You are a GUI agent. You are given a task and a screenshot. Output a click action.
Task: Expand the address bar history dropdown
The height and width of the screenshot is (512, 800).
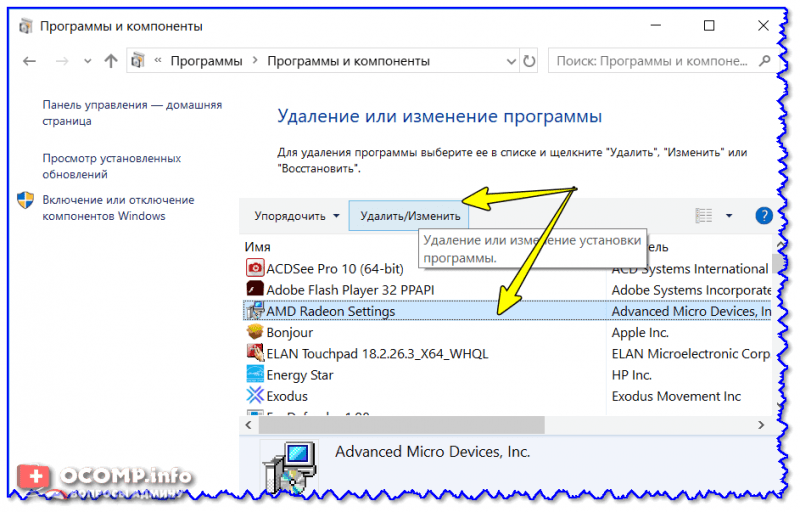(511, 61)
